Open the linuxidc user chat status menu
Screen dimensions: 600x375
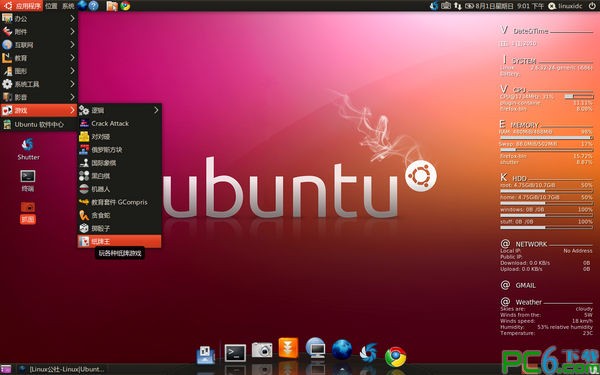pyautogui.click(x=565, y=6)
